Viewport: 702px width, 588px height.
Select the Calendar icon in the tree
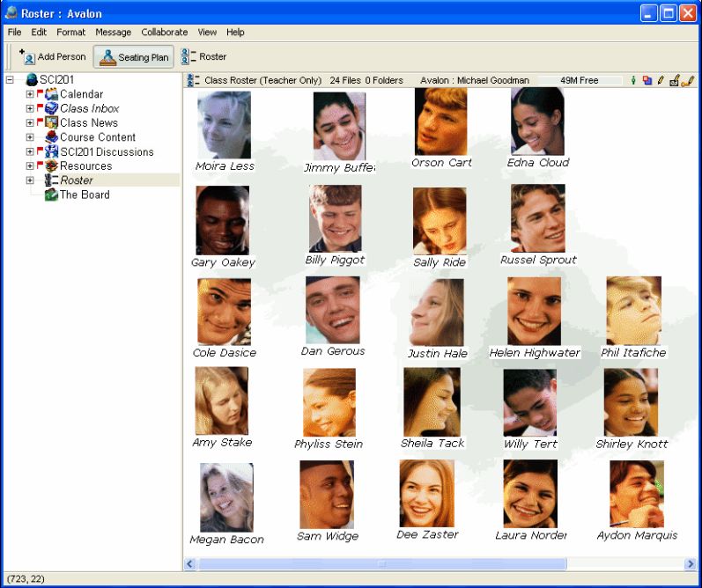point(52,94)
